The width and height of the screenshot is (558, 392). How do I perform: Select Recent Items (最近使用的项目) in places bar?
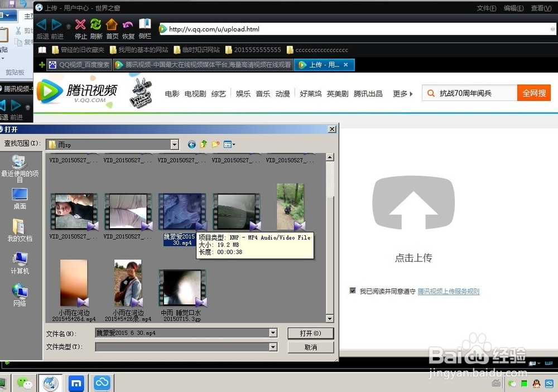pyautogui.click(x=20, y=168)
